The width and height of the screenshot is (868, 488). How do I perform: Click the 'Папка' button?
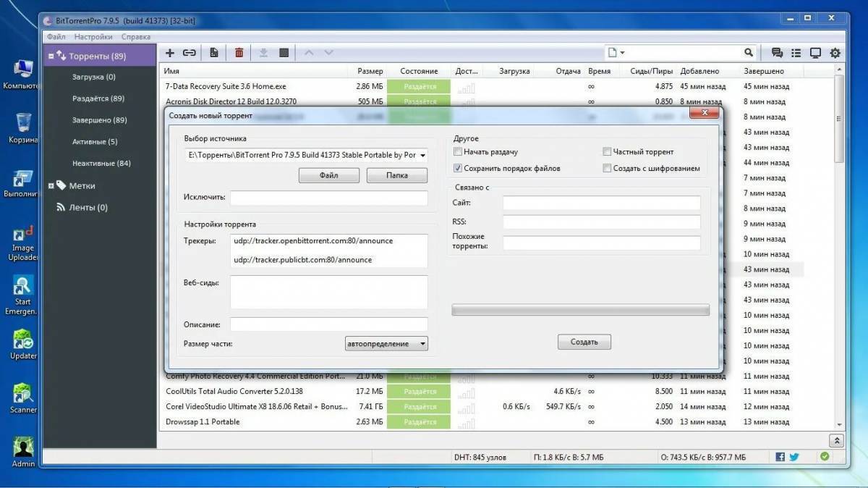click(x=396, y=175)
